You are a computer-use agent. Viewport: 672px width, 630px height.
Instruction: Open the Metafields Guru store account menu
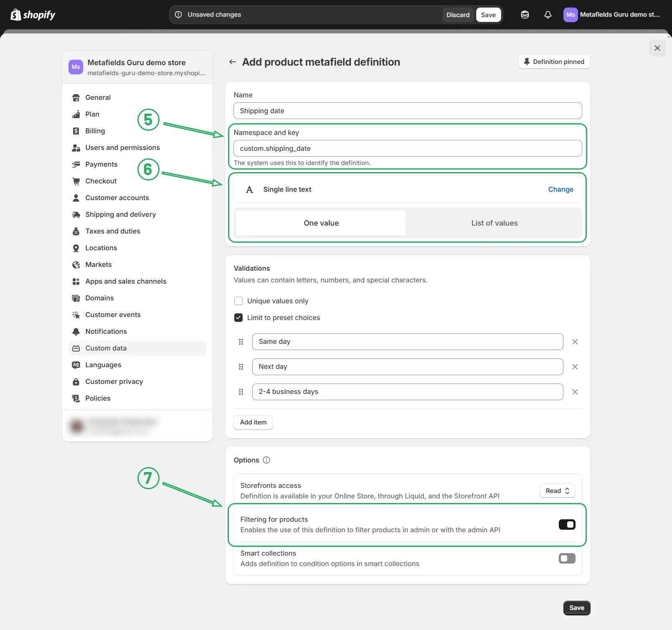[x=612, y=15]
